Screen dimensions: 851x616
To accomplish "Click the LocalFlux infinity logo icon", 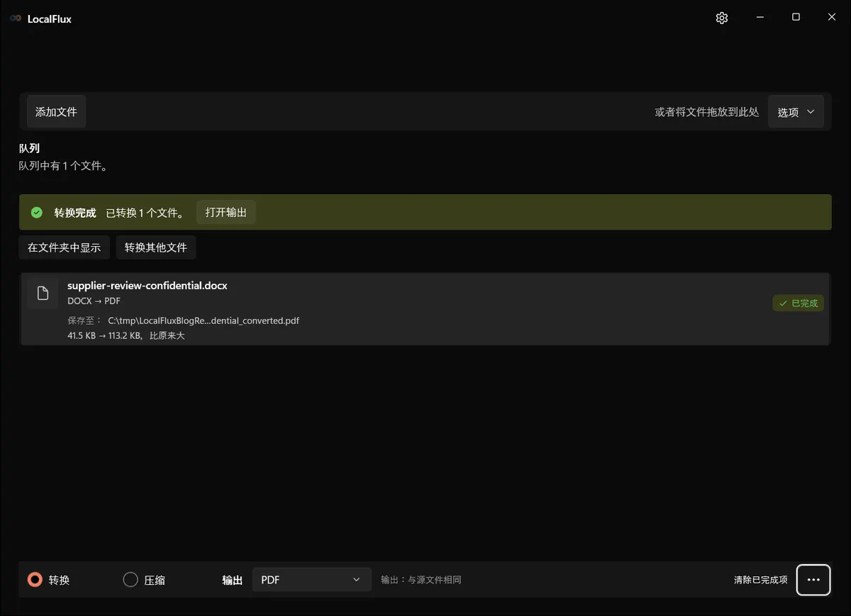I will (16, 18).
